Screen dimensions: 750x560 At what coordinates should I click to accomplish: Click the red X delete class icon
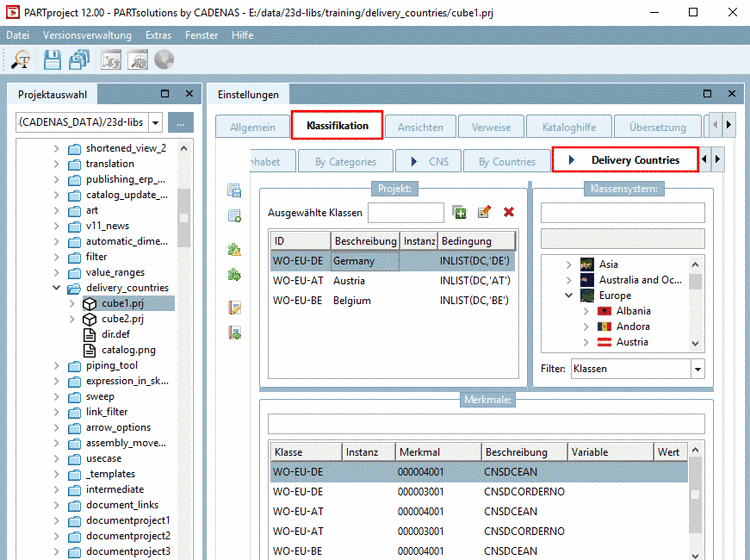(509, 212)
